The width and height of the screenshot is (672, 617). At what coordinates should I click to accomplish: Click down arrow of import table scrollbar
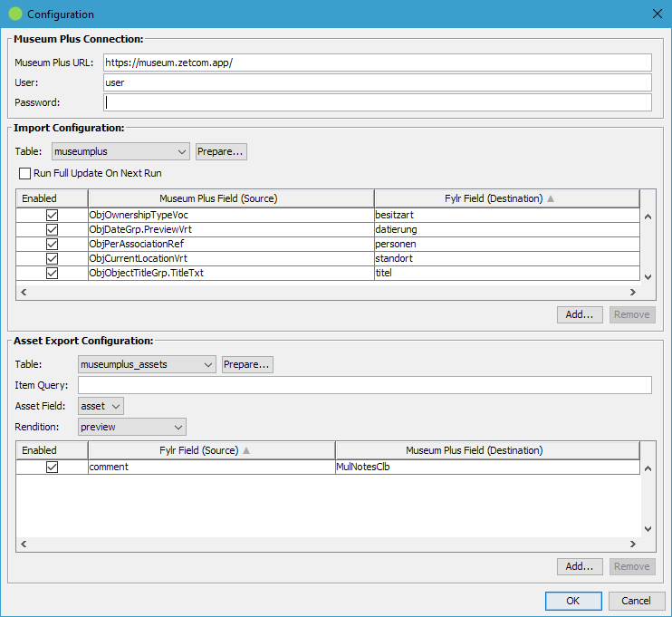pyautogui.click(x=648, y=277)
